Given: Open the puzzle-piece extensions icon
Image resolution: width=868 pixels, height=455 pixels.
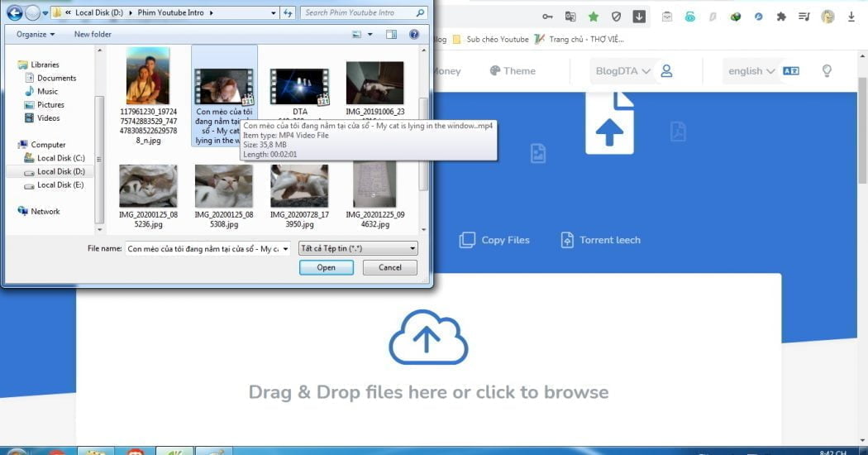Looking at the screenshot, I should pos(781,17).
